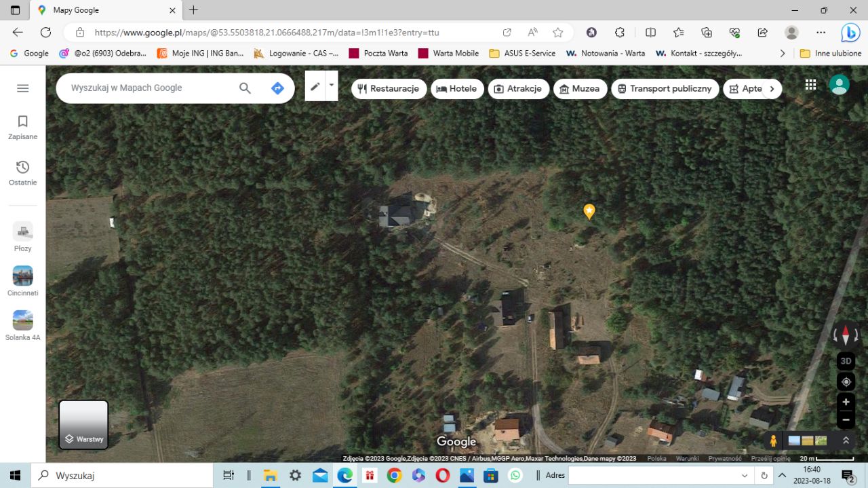This screenshot has height=488, width=868.
Task: Open the Google Maps hamburger menu
Action: (23, 88)
